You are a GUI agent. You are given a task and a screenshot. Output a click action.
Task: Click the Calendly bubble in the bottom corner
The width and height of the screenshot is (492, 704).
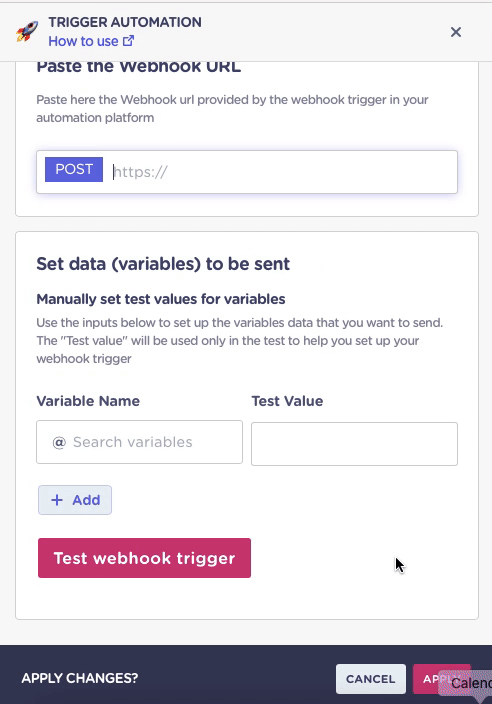pyautogui.click(x=467, y=683)
